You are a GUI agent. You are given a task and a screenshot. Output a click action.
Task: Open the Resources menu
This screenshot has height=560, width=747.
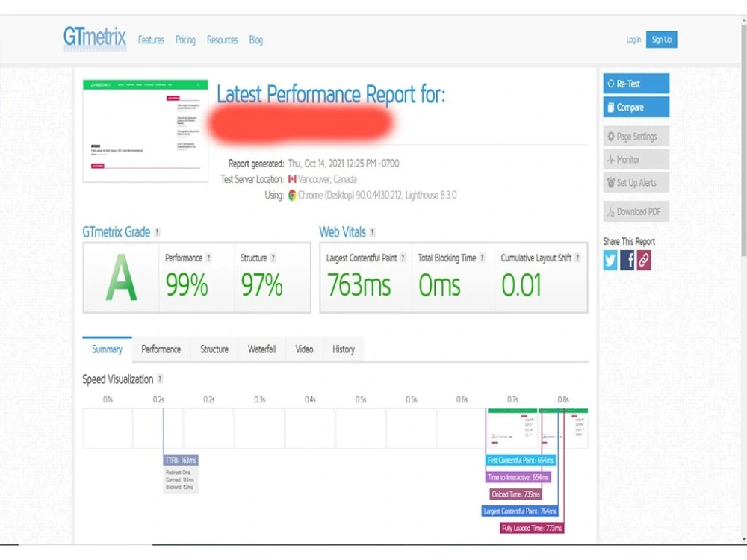tap(222, 40)
